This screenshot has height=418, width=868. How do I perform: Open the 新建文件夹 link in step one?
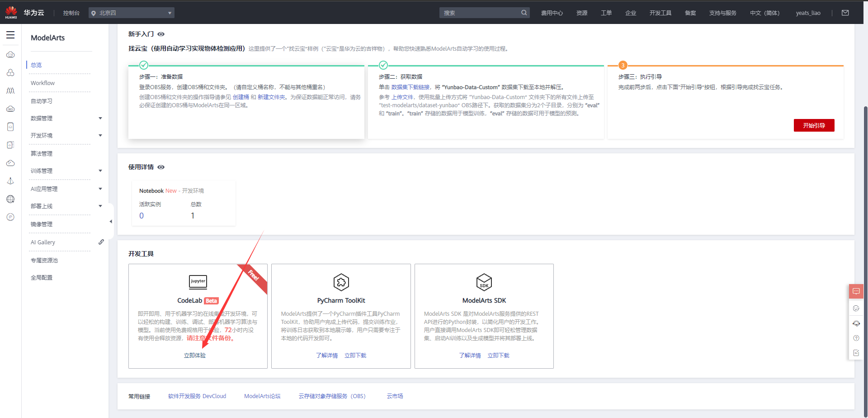pyautogui.click(x=272, y=97)
